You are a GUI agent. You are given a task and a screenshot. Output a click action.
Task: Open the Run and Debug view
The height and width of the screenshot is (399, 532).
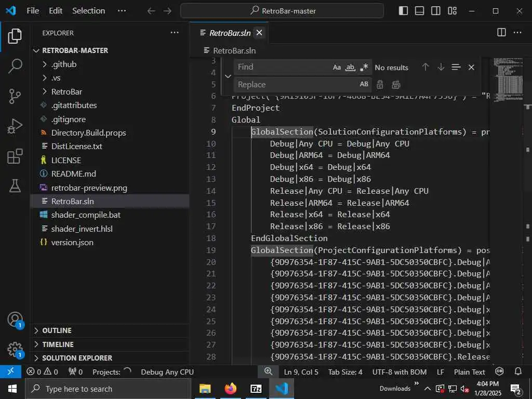(15, 126)
